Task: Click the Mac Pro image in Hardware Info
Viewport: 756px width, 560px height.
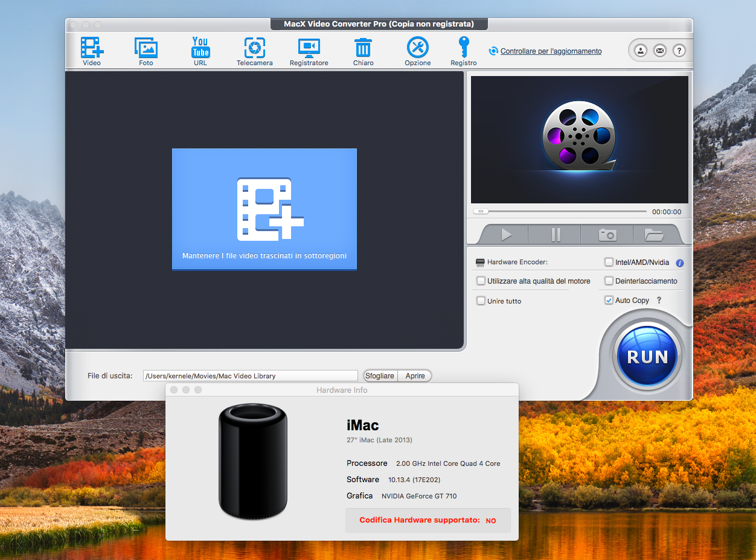Action: tap(253, 462)
